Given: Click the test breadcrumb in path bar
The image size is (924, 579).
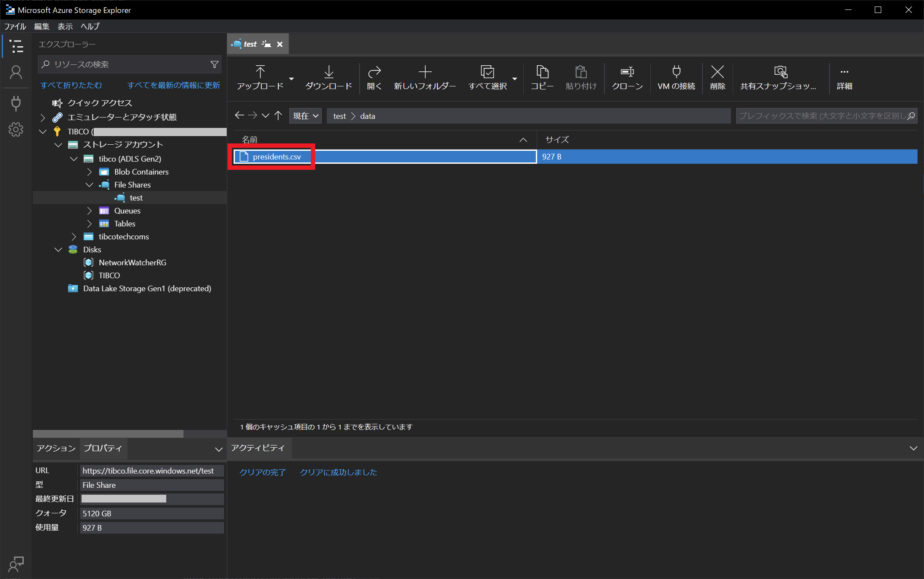Looking at the screenshot, I should [339, 116].
